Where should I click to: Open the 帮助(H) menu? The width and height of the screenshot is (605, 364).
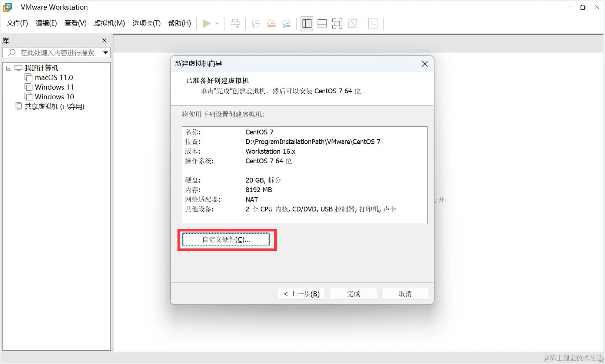click(x=180, y=23)
